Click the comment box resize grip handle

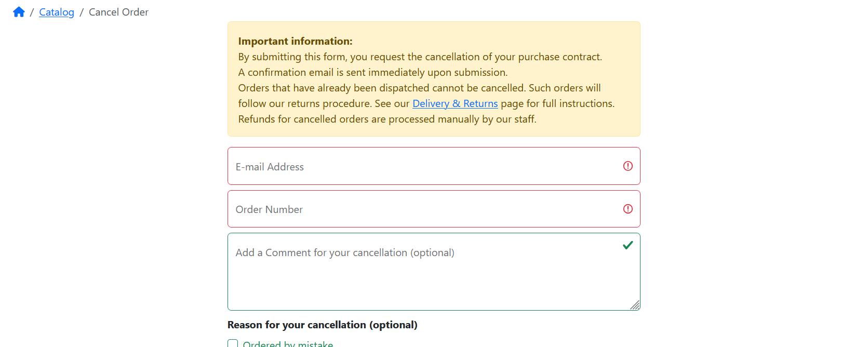tap(635, 305)
